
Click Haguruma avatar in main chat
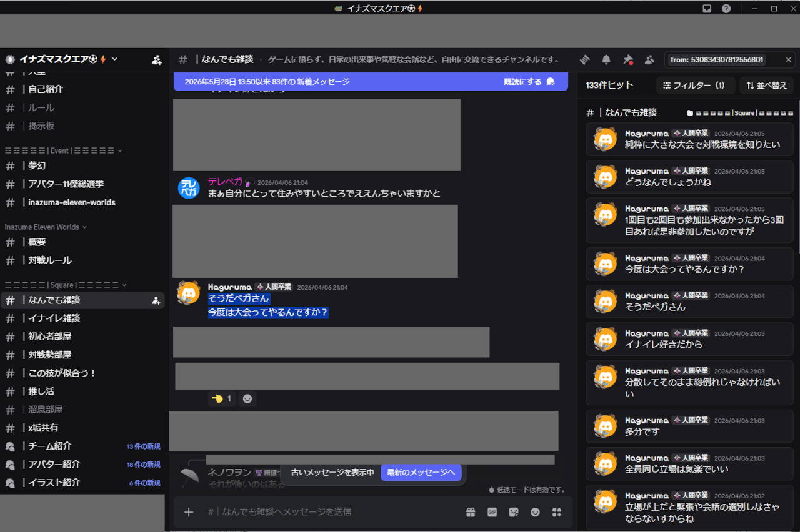[189, 293]
